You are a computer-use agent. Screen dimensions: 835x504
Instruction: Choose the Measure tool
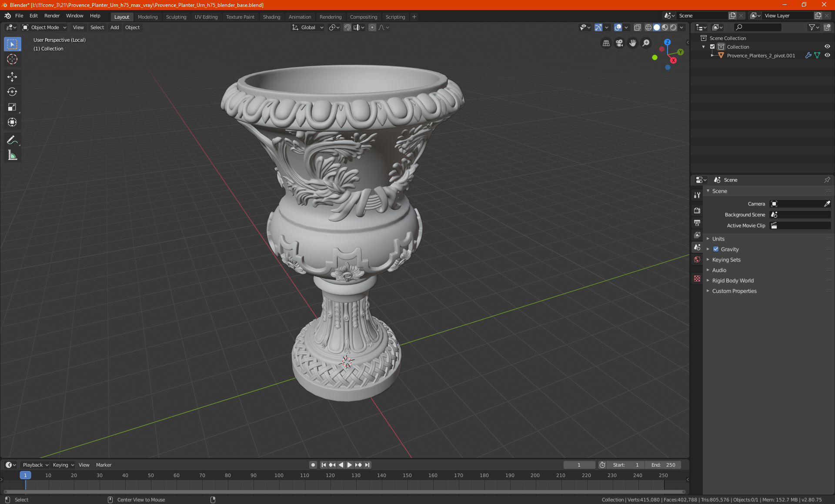(x=12, y=155)
